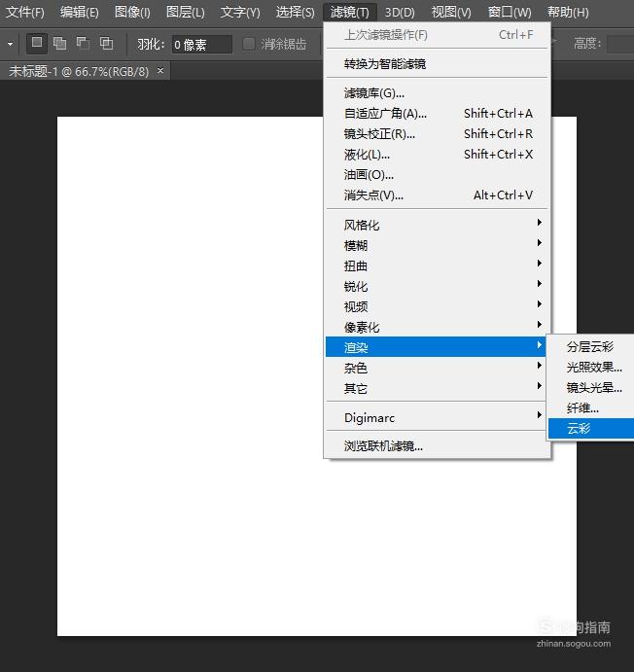Open 滤镜库(G)... filter gallery
This screenshot has width=634, height=672.
tap(437, 93)
